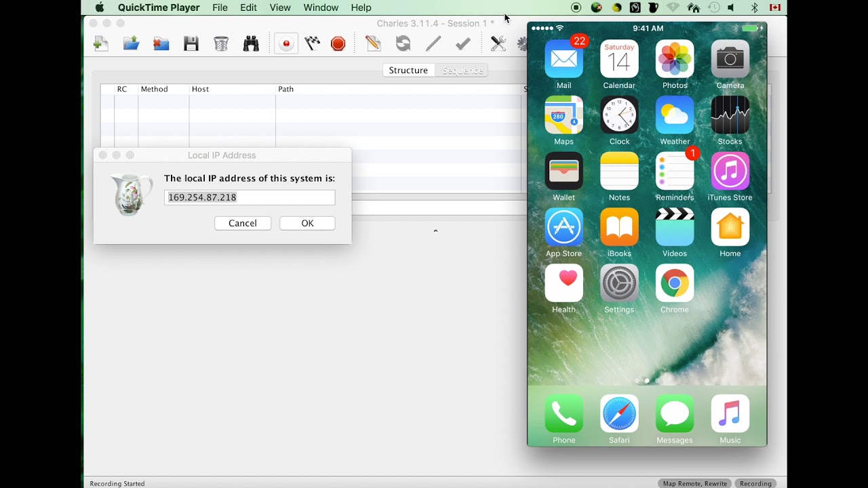Open the iTunes Store app on iPhone
Screen dimensions: 868x488
tap(730, 171)
